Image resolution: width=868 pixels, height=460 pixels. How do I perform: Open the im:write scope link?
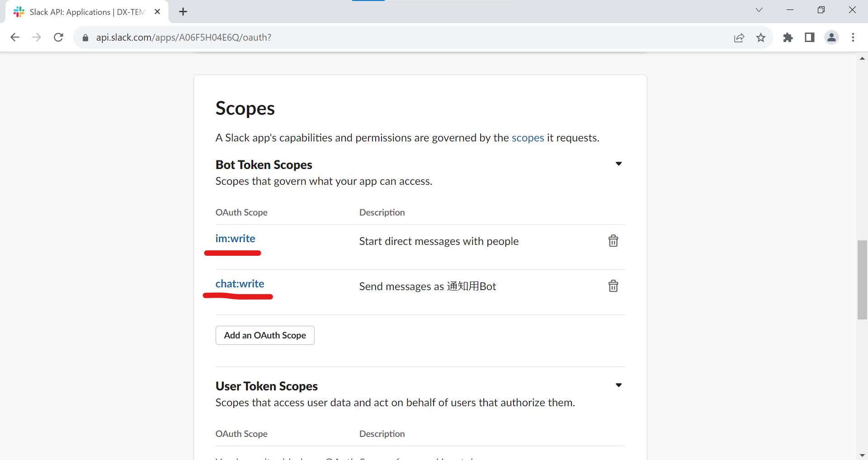coord(235,239)
